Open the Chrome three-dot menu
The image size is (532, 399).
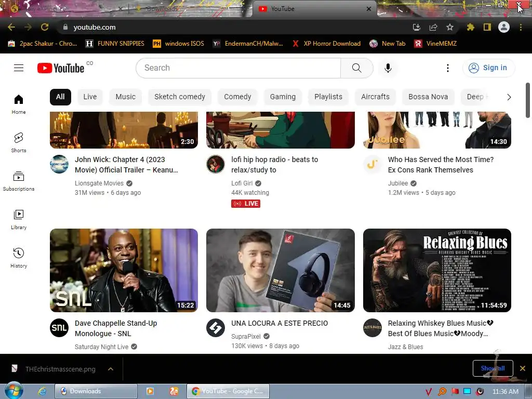pos(521,27)
